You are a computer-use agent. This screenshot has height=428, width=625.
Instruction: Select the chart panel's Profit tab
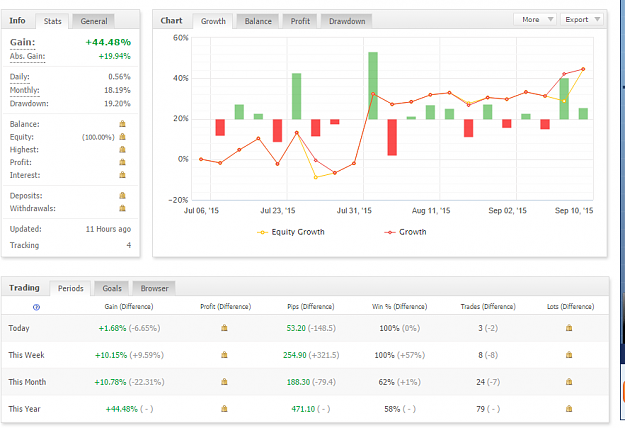coord(300,21)
